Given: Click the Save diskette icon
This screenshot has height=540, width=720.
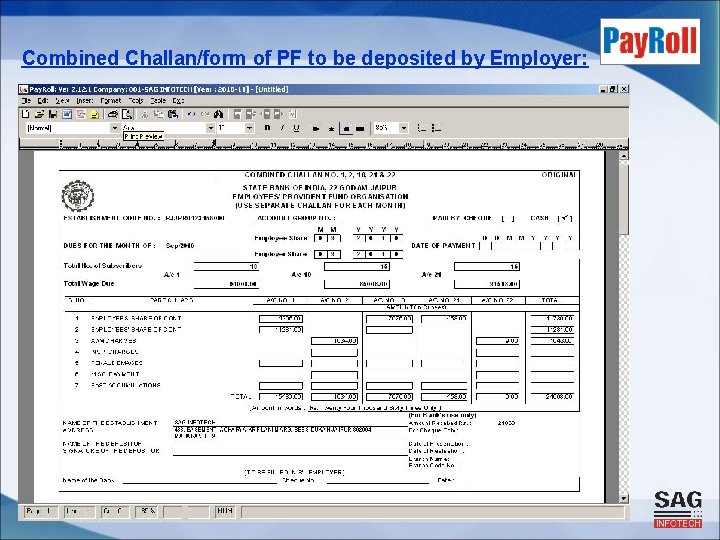Looking at the screenshot, I should (53, 114).
